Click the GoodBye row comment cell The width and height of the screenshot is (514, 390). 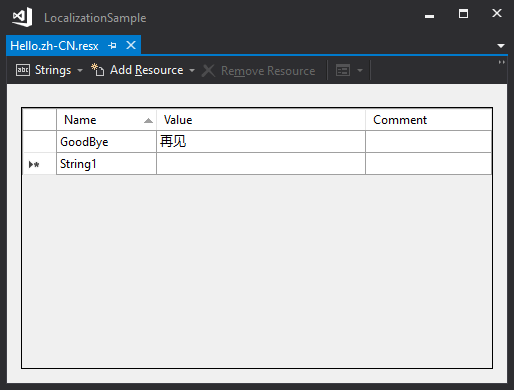click(x=428, y=142)
